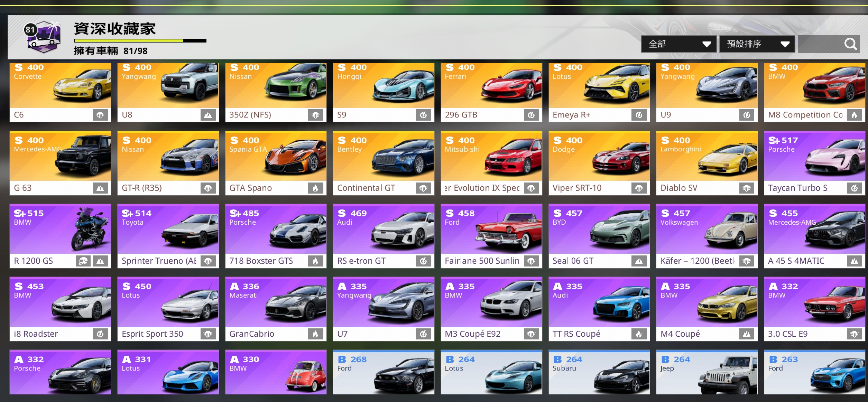
Task: Select the B 264 Jeep card
Action: pos(707,373)
